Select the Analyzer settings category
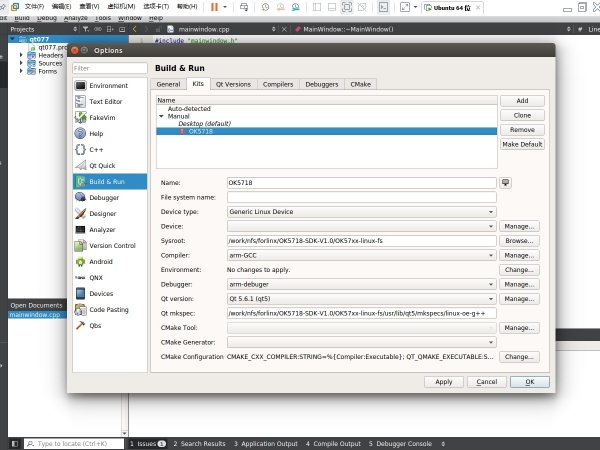Image resolution: width=600 pixels, height=450 pixels. pyautogui.click(x=102, y=230)
